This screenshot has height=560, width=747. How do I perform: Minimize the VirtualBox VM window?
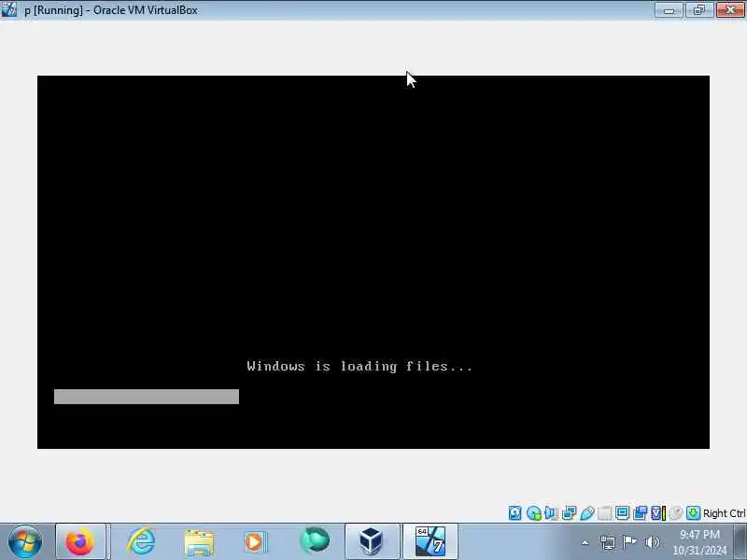[669, 9]
